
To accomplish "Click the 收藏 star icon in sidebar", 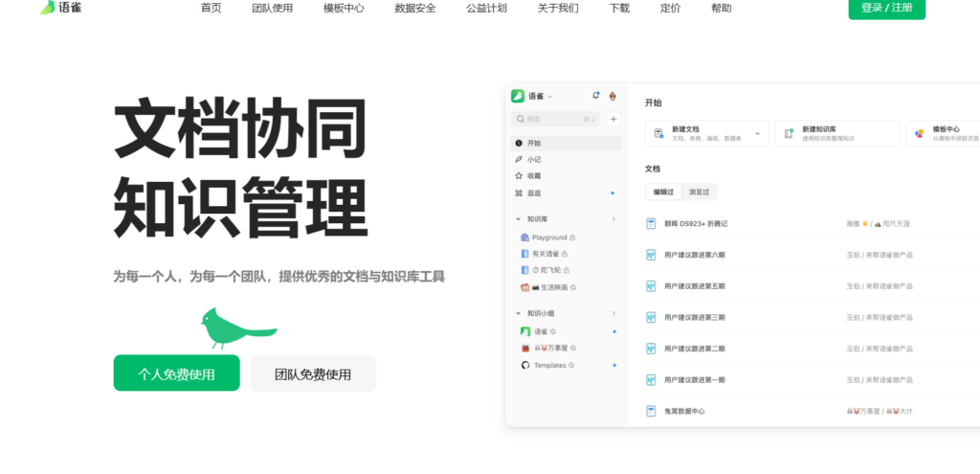I will 519,176.
